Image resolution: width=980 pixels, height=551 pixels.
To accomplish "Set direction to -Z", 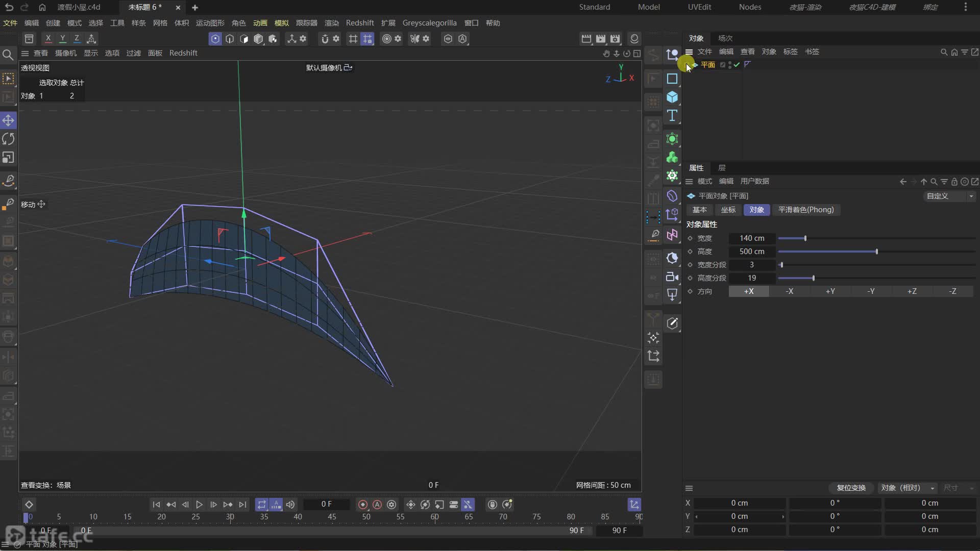I will [x=953, y=291].
